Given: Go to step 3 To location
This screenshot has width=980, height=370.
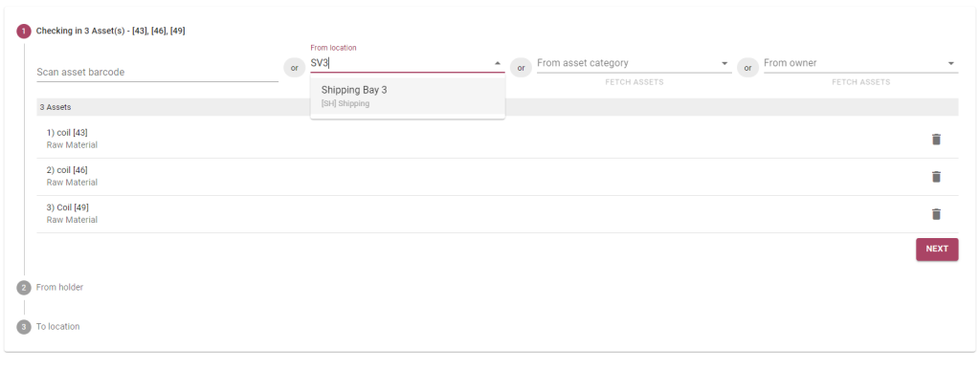Looking at the screenshot, I should coord(48,326).
